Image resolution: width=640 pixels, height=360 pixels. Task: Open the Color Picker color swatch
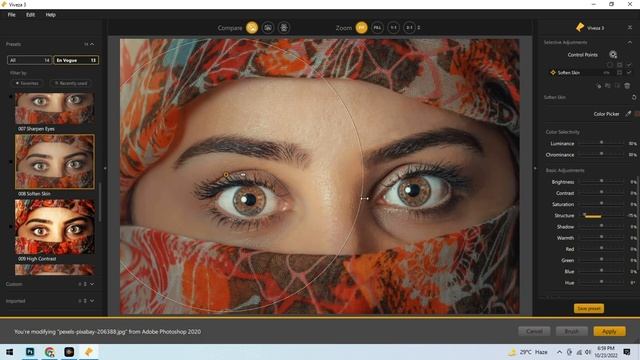637,114
